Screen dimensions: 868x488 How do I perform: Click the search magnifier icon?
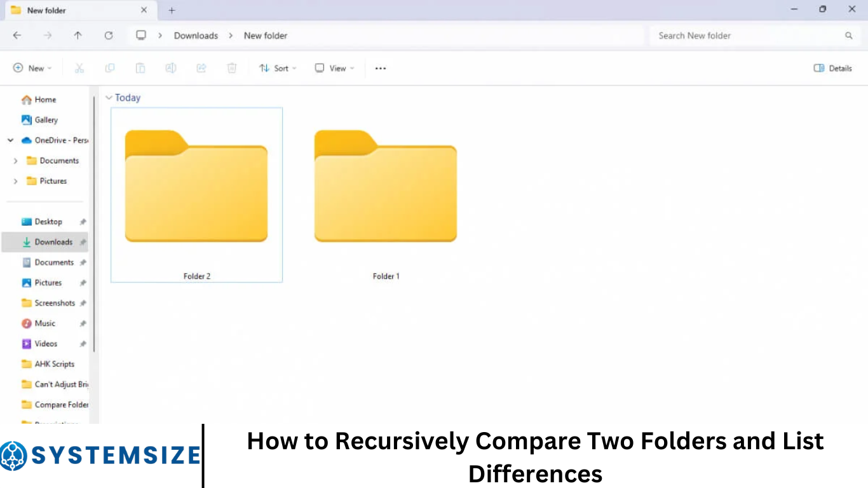tap(849, 36)
